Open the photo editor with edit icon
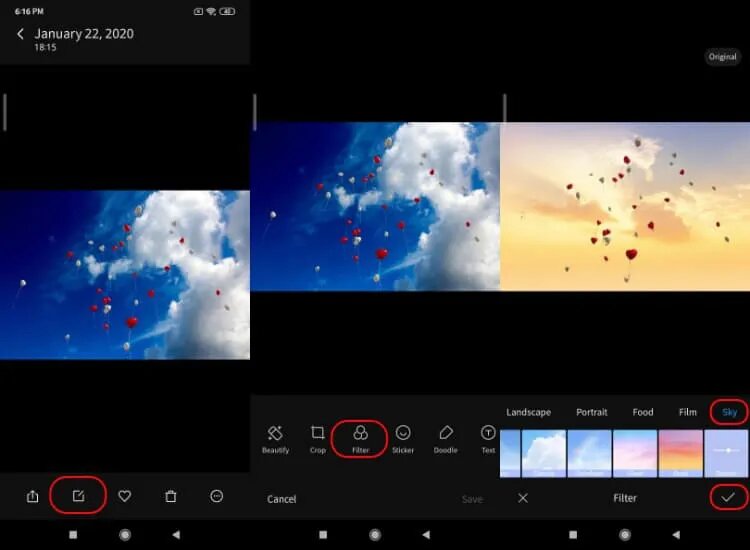 (x=79, y=496)
